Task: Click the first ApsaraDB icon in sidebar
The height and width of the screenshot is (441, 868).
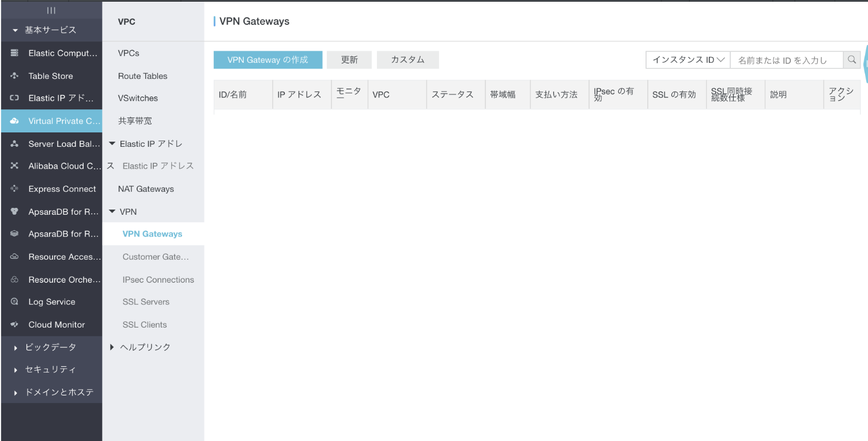Action: (x=14, y=212)
